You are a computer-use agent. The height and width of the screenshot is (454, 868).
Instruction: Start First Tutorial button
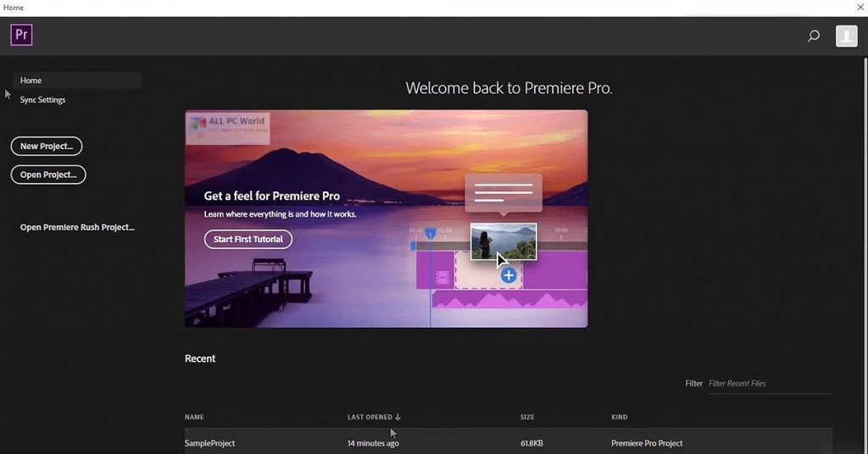pos(248,239)
